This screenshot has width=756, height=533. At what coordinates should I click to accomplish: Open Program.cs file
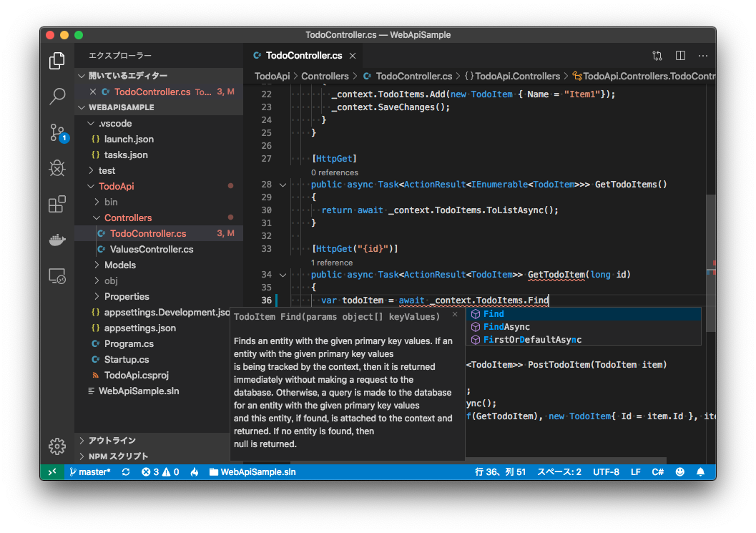click(x=152, y=344)
